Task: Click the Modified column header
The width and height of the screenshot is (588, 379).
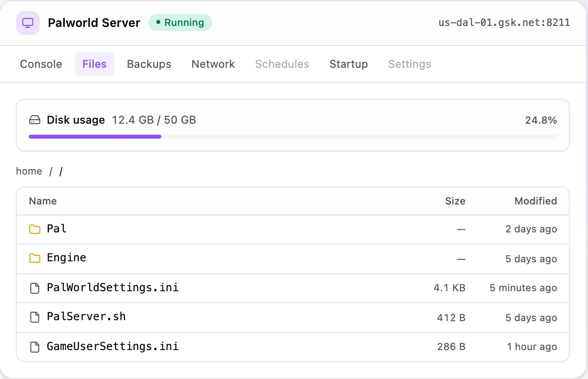Action: tap(536, 201)
